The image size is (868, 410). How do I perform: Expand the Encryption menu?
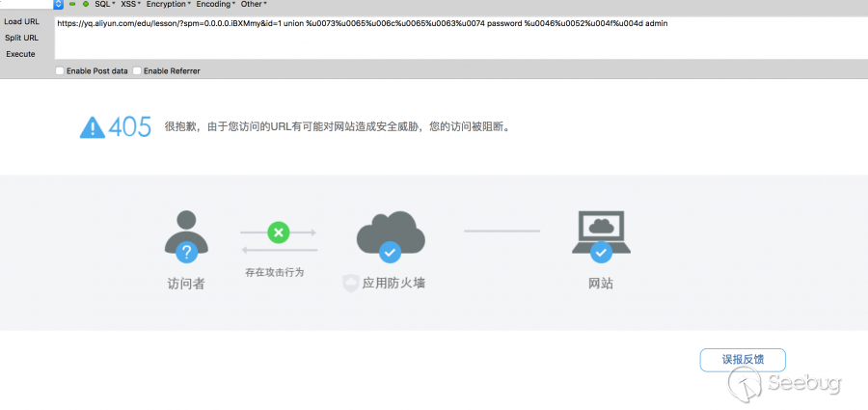tap(168, 4)
